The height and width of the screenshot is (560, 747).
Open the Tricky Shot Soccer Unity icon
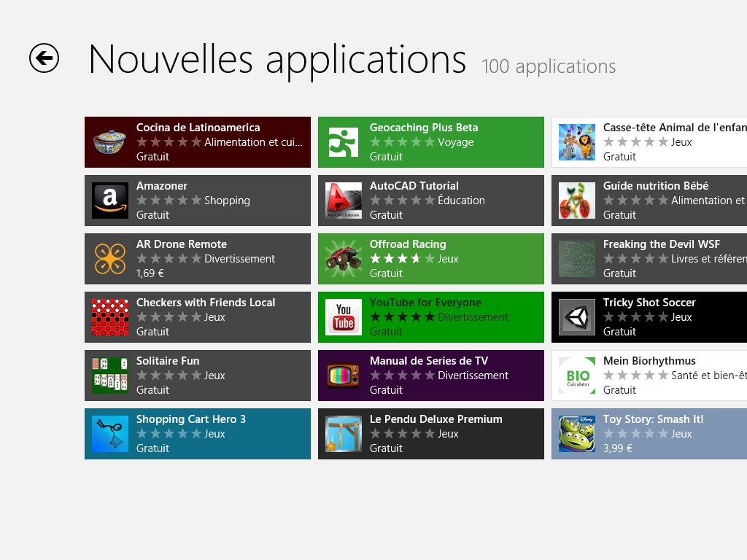point(577,317)
